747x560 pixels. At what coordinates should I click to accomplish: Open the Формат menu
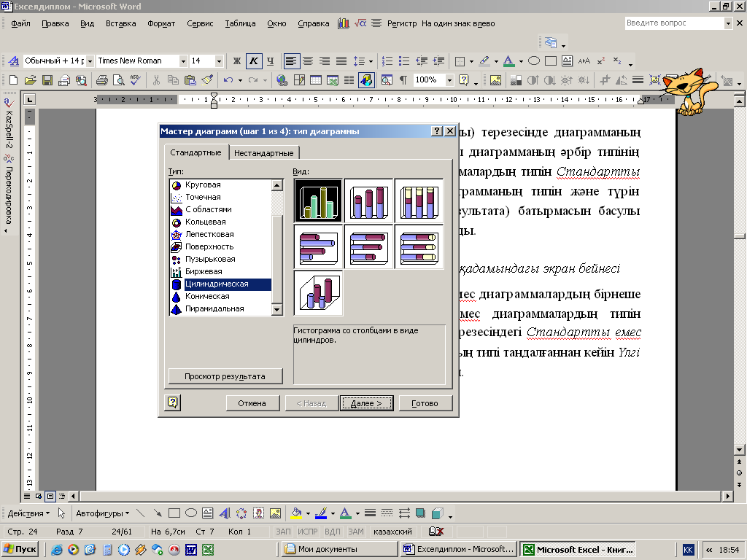(161, 23)
